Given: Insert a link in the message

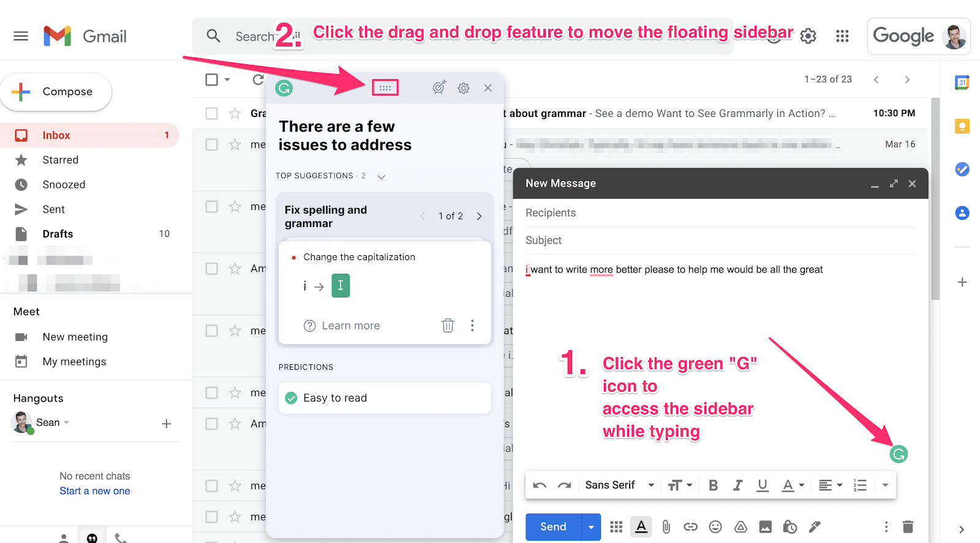Looking at the screenshot, I should pos(691,526).
